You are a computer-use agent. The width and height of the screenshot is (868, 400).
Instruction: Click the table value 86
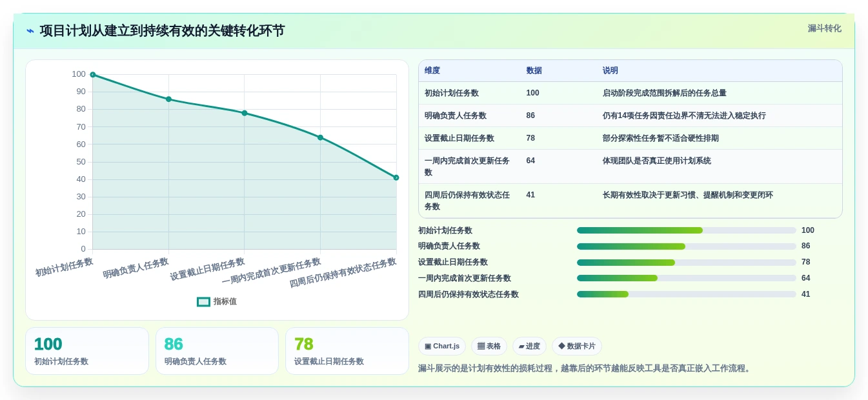[x=531, y=115]
